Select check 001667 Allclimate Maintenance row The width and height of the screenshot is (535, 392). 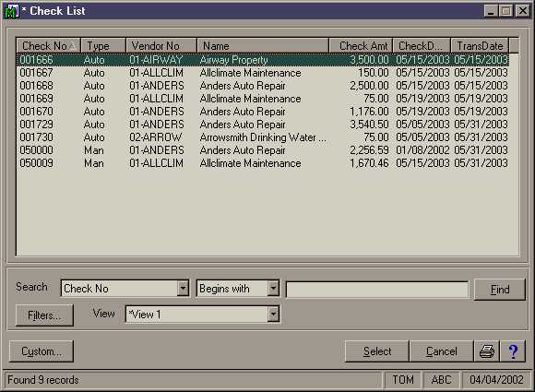tap(264, 73)
